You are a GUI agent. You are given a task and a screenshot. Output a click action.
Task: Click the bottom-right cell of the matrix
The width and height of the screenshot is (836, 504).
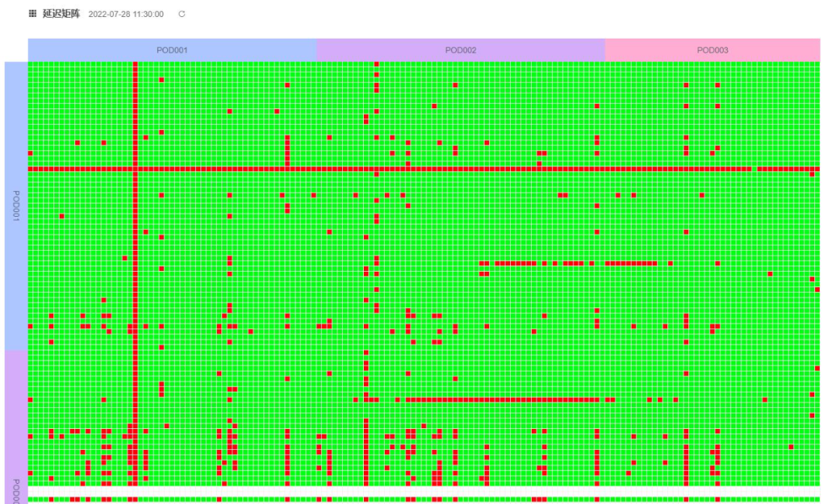(817, 499)
